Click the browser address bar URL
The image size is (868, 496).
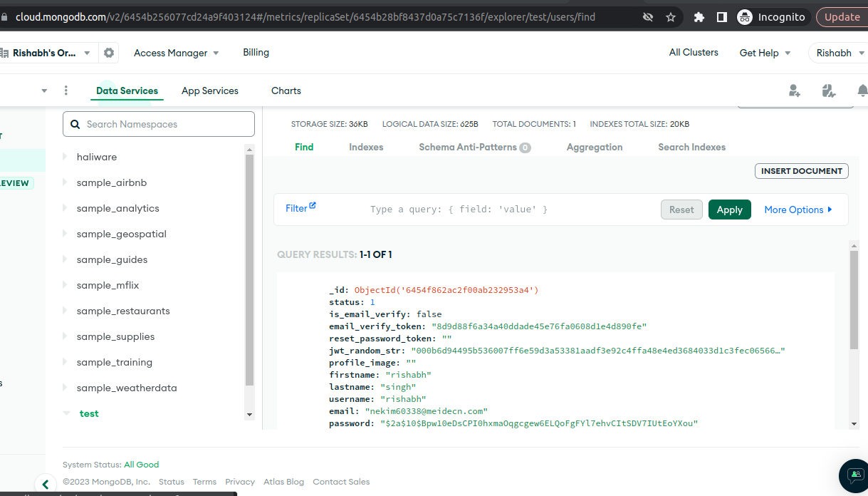pos(305,17)
